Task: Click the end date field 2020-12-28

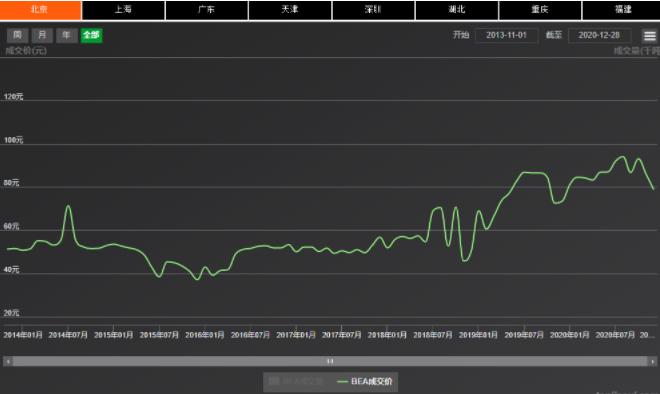Action: tap(599, 35)
